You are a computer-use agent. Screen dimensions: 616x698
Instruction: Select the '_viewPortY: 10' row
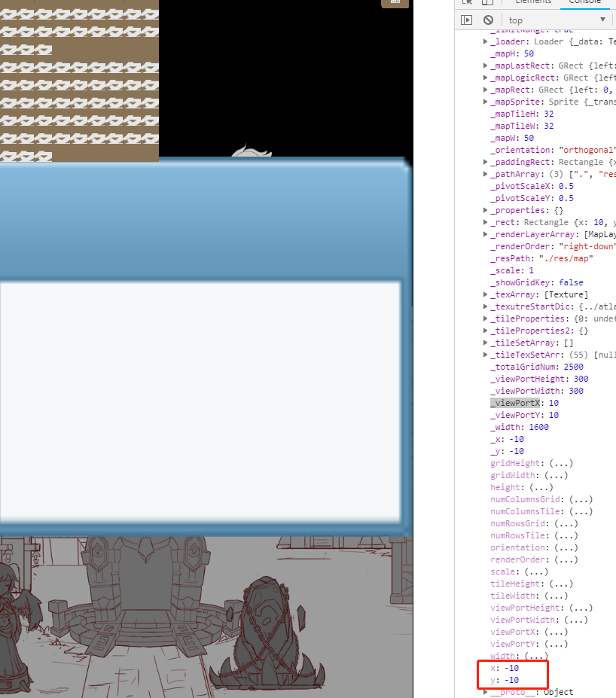coord(525,414)
